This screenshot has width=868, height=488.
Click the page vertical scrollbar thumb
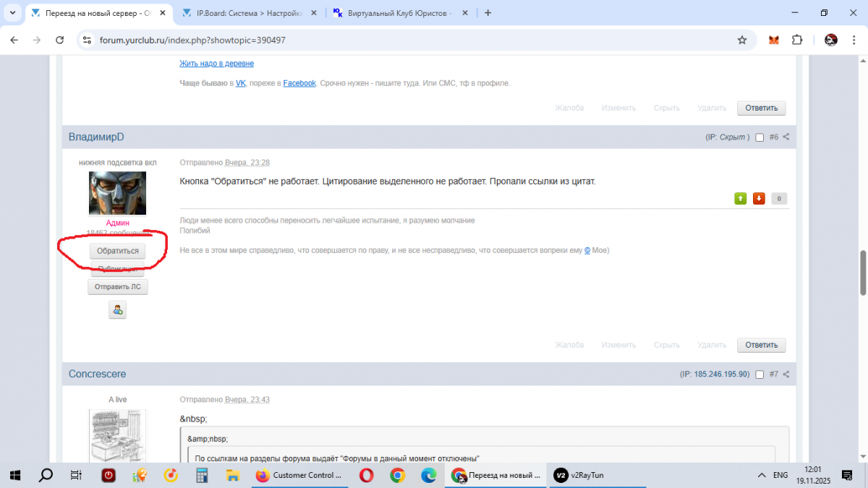(x=862, y=273)
